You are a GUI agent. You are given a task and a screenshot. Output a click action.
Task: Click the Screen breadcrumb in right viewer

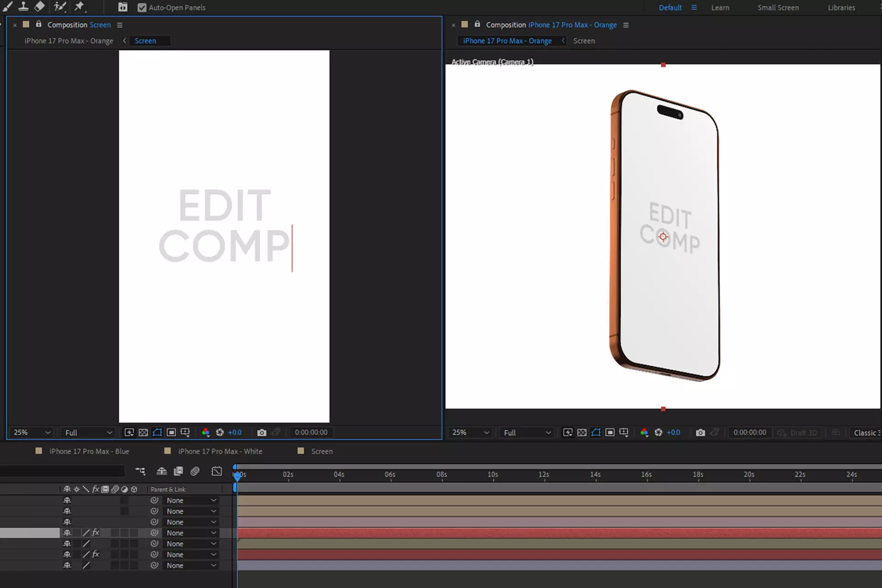point(584,41)
